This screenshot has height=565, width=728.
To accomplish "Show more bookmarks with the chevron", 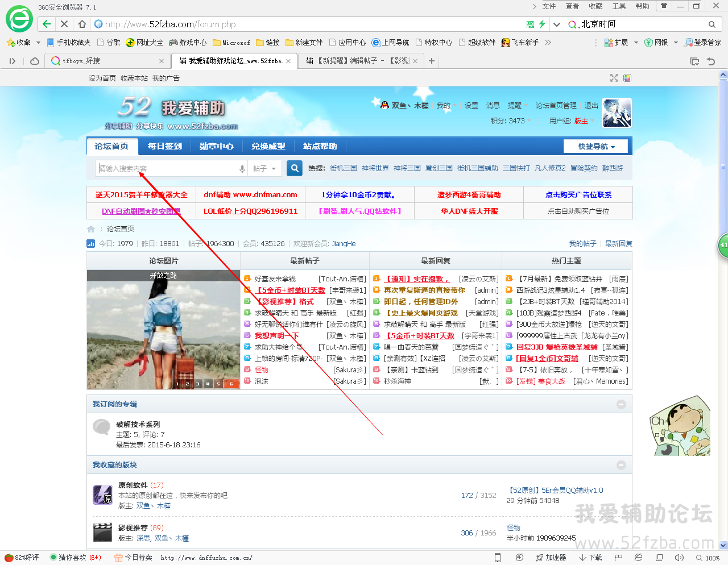I will (548, 43).
